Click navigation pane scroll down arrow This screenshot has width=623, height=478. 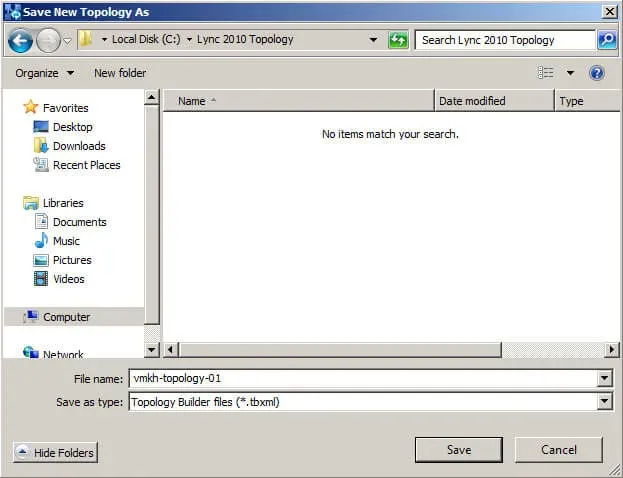pyautogui.click(x=151, y=350)
